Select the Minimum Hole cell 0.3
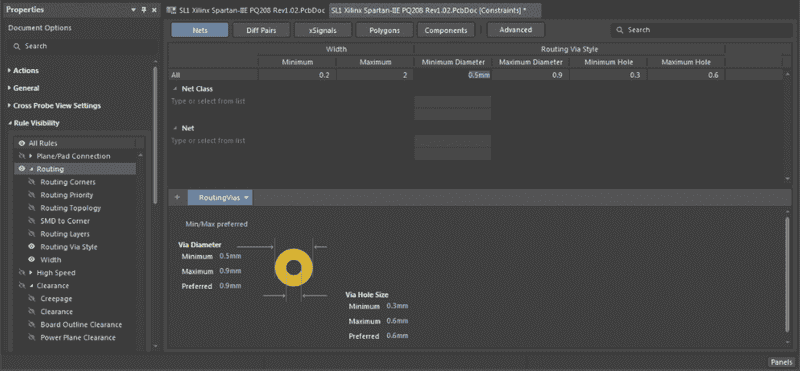800x371 pixels. (x=609, y=75)
